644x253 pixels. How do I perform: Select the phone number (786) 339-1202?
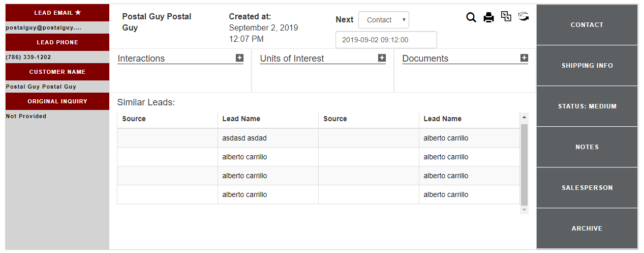click(28, 57)
